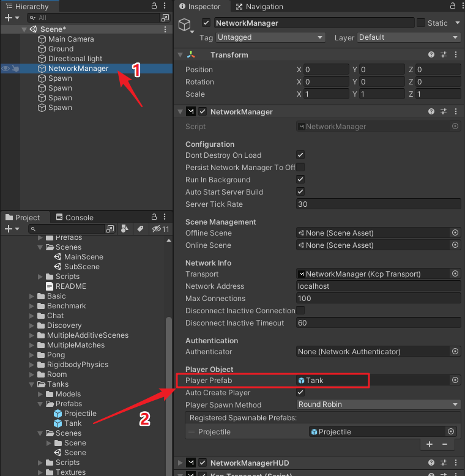The height and width of the screenshot is (476, 465).
Task: Toggle hidden packages count icon
Action: point(160,229)
